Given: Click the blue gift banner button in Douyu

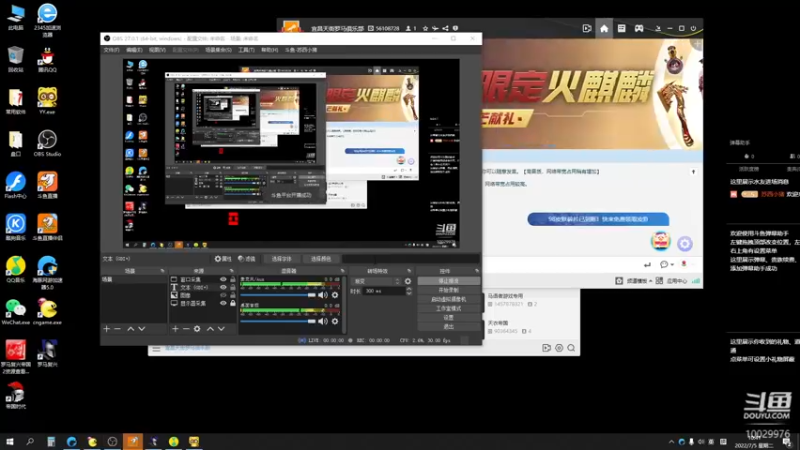Looking at the screenshot, I should click(x=598, y=219).
